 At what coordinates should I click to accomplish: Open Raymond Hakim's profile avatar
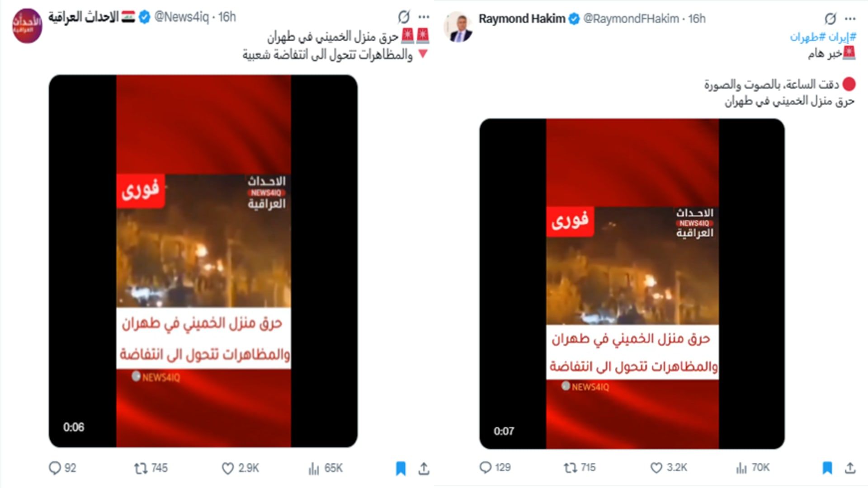coord(458,27)
